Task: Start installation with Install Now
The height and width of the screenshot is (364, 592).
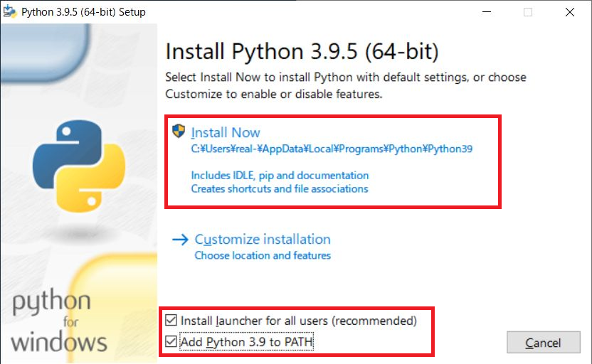Action: (x=226, y=132)
